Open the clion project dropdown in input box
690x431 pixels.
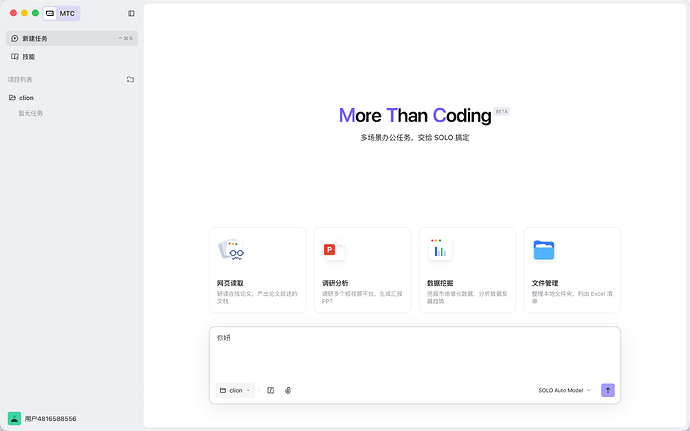point(236,390)
